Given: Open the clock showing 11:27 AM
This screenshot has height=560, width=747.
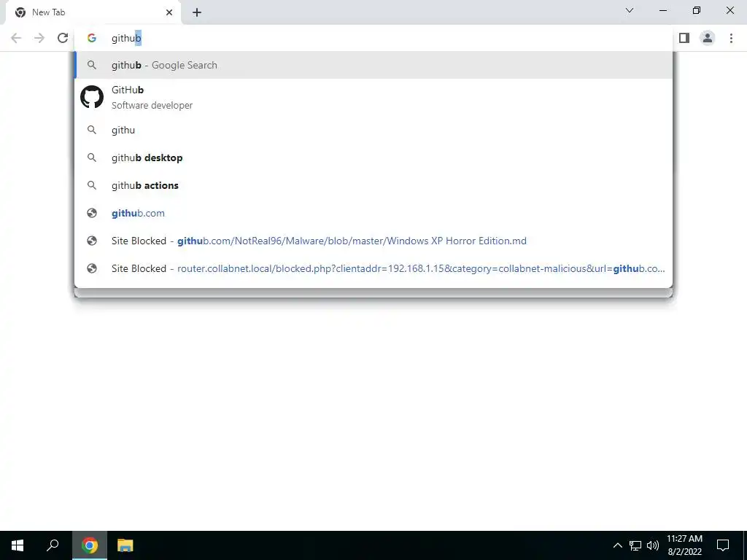Looking at the screenshot, I should pyautogui.click(x=684, y=545).
